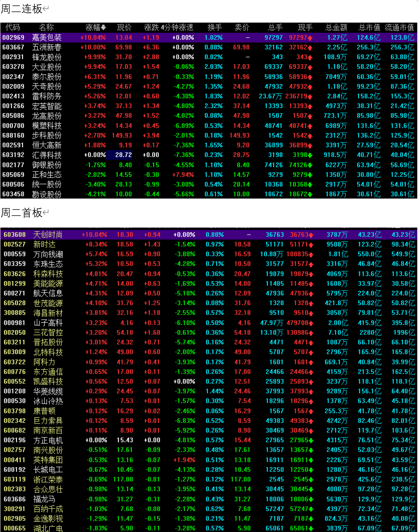Select stock row 方正电机

(209, 440)
